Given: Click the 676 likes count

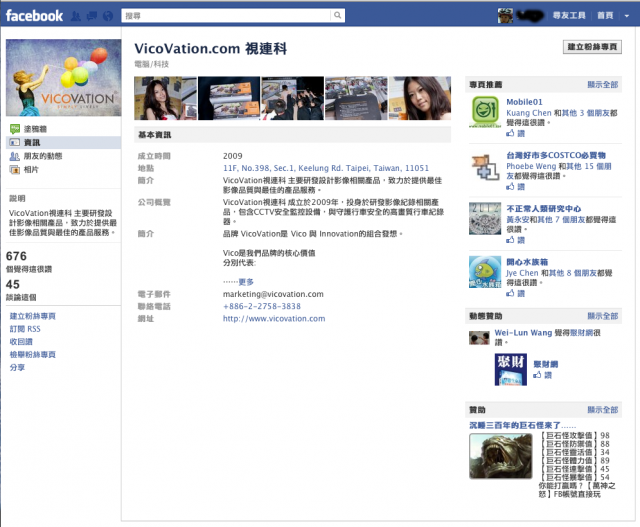Looking at the screenshot, I should [16, 256].
